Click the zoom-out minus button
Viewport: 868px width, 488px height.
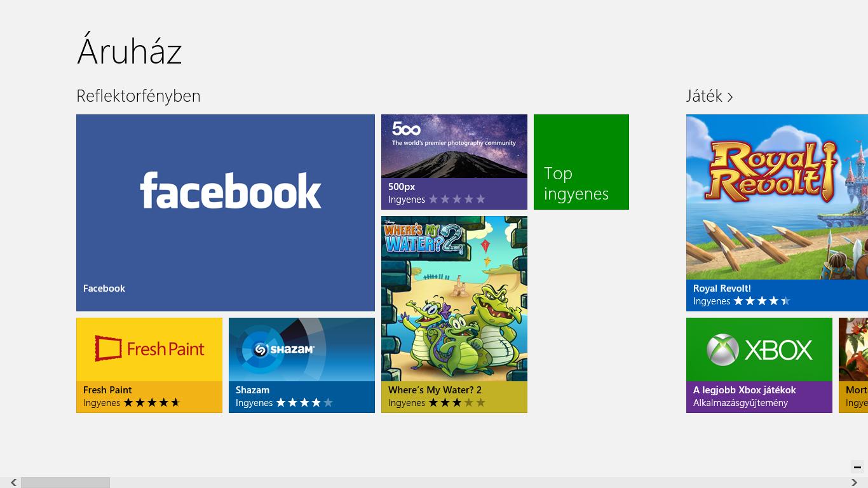coord(857,467)
